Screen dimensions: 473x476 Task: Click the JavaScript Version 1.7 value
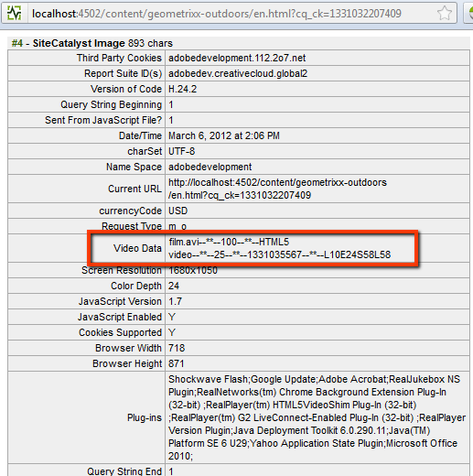click(175, 301)
